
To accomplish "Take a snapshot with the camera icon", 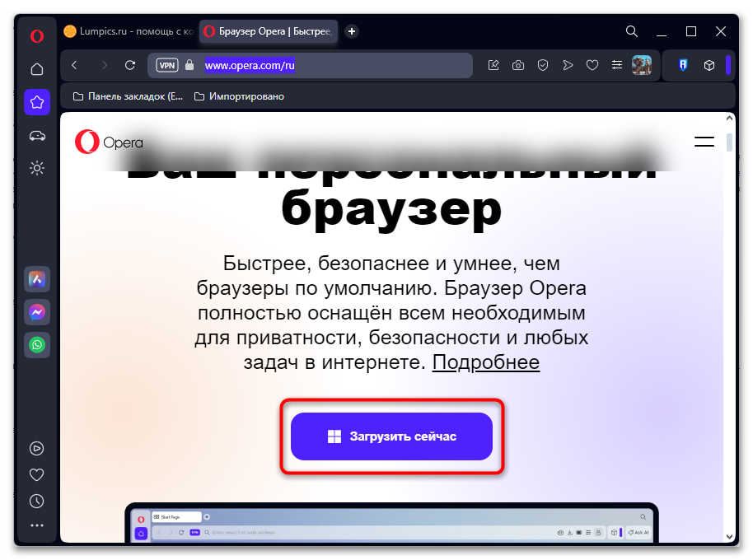I will point(518,65).
